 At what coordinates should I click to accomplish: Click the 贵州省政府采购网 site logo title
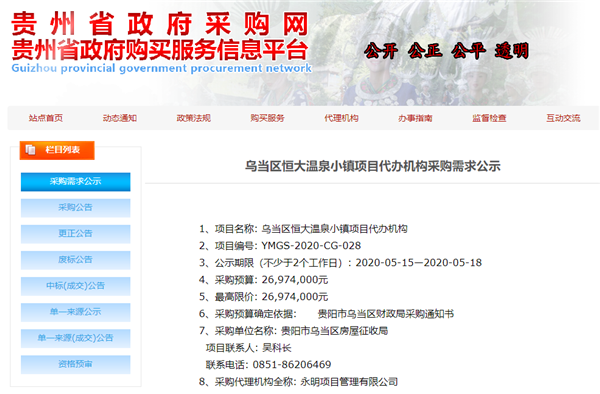pyautogui.click(x=160, y=24)
